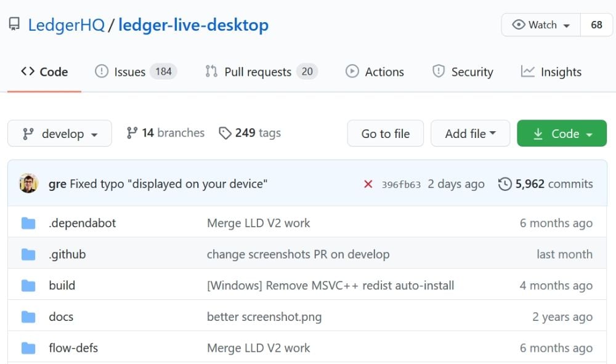
Task: Open the green Code download dropdown
Action: point(562,134)
